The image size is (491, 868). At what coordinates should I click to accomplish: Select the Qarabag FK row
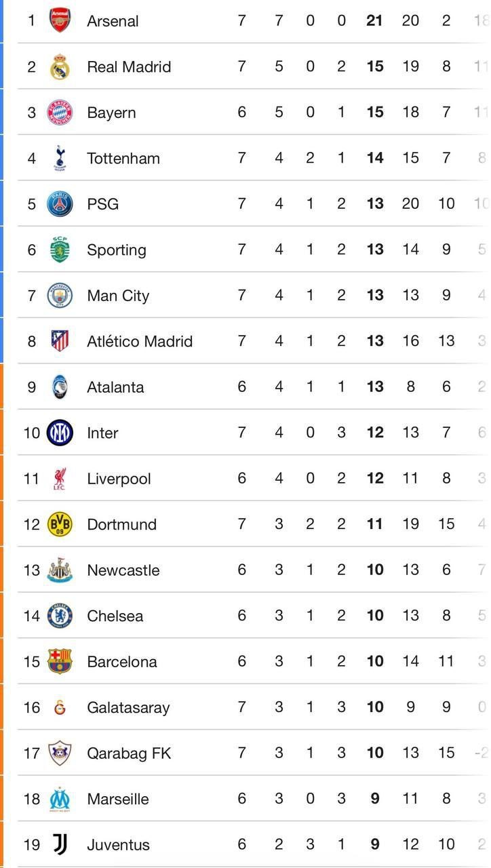[x=129, y=753]
